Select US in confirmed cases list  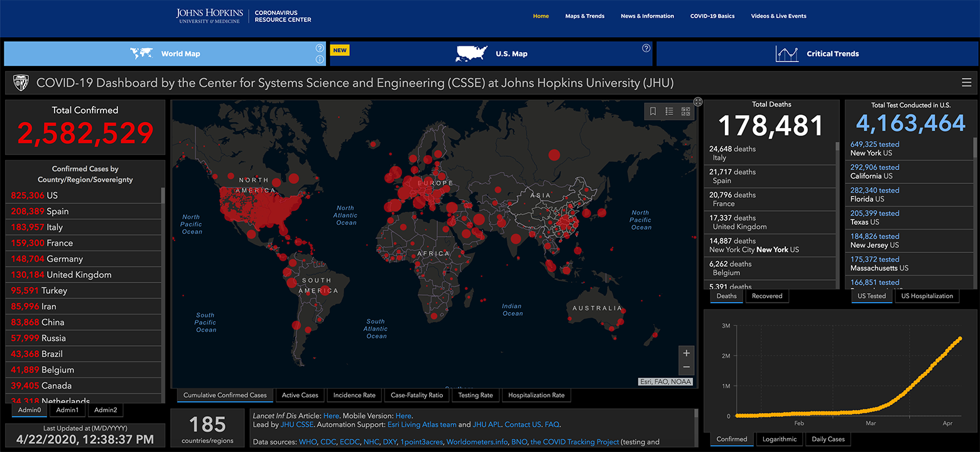tap(83, 195)
